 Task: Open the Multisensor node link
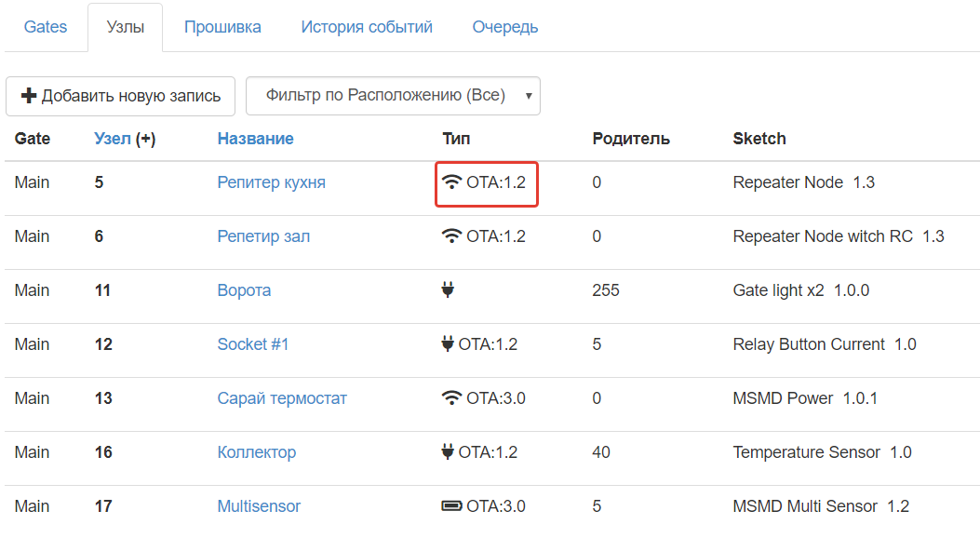click(259, 506)
